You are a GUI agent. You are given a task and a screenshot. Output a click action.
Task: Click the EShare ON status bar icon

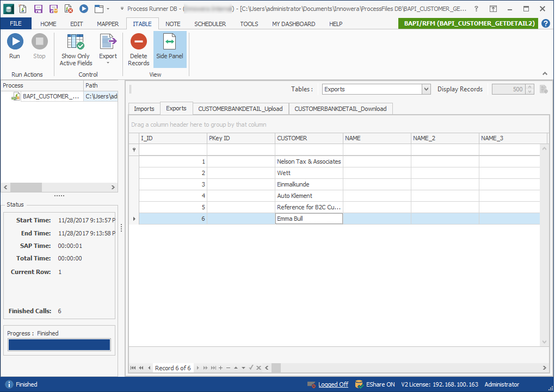click(360, 384)
